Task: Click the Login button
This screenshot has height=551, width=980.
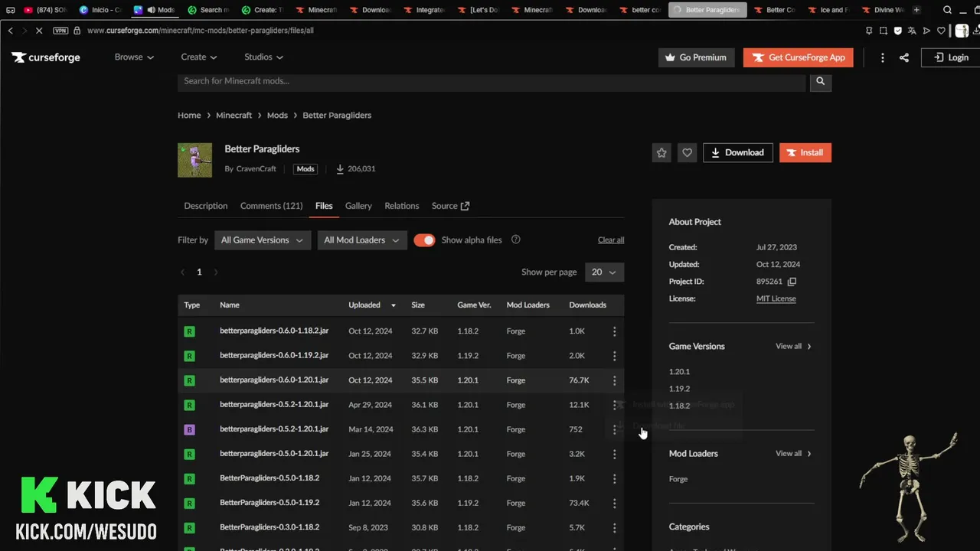Action: click(951, 57)
